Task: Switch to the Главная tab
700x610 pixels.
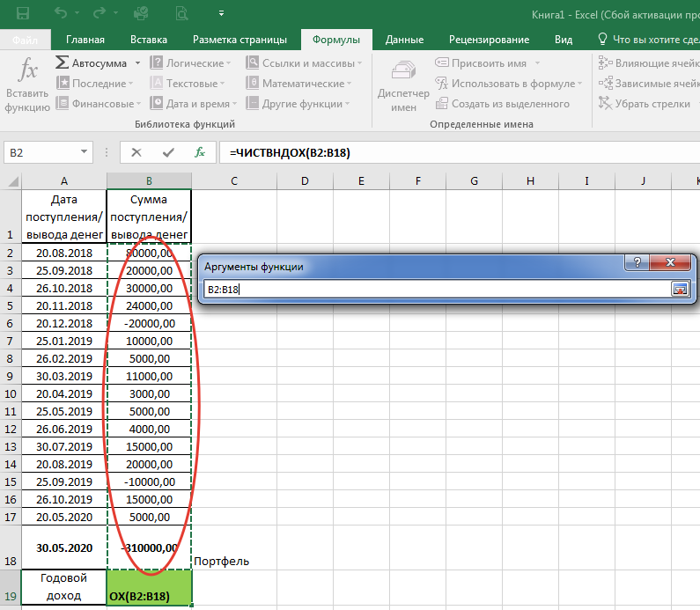Action: click(x=85, y=40)
